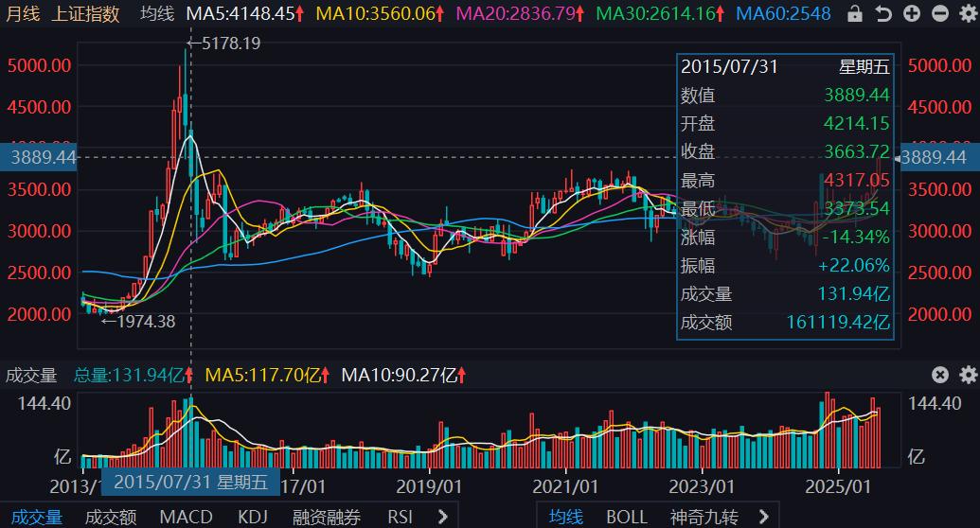The width and height of the screenshot is (980, 528).
Task: Click the 2021/01 time axis label
Action: point(565,486)
